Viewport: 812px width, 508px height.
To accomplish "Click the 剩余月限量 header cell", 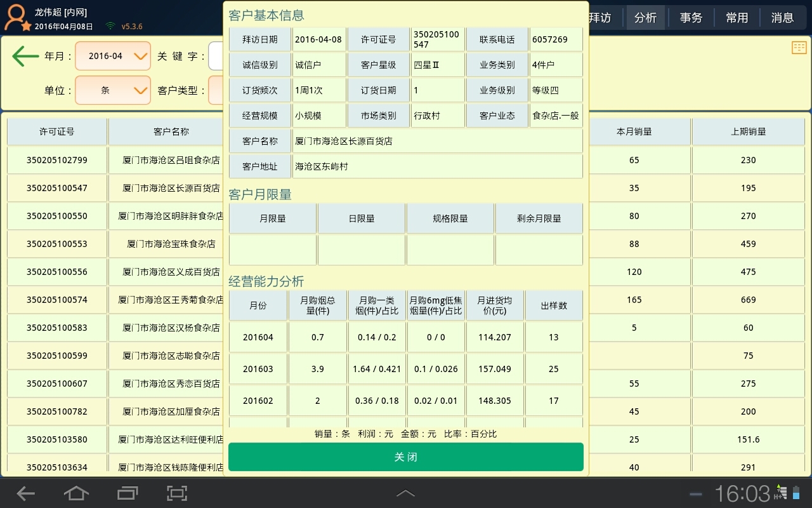I will point(539,218).
